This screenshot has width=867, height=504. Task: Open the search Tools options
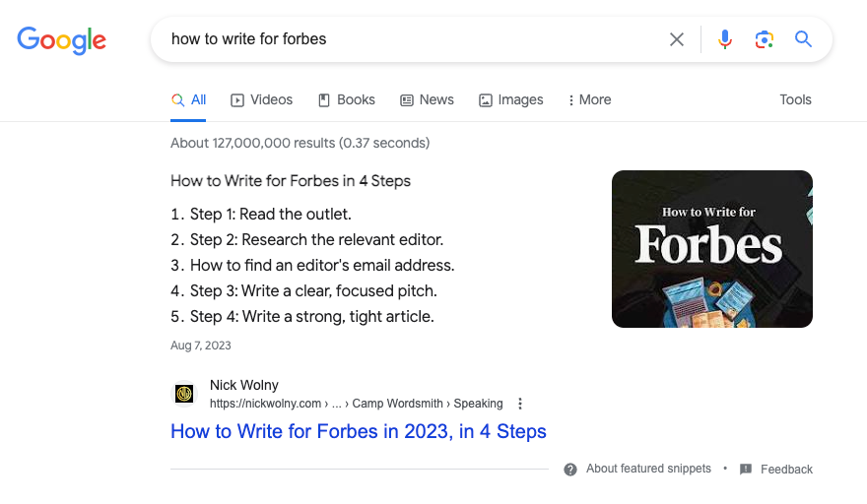(x=795, y=100)
